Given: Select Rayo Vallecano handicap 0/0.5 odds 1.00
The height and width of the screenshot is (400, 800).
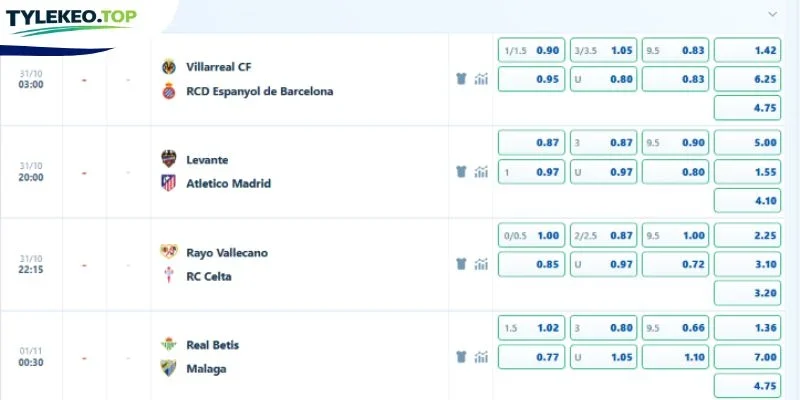Looking at the screenshot, I should pyautogui.click(x=532, y=236).
